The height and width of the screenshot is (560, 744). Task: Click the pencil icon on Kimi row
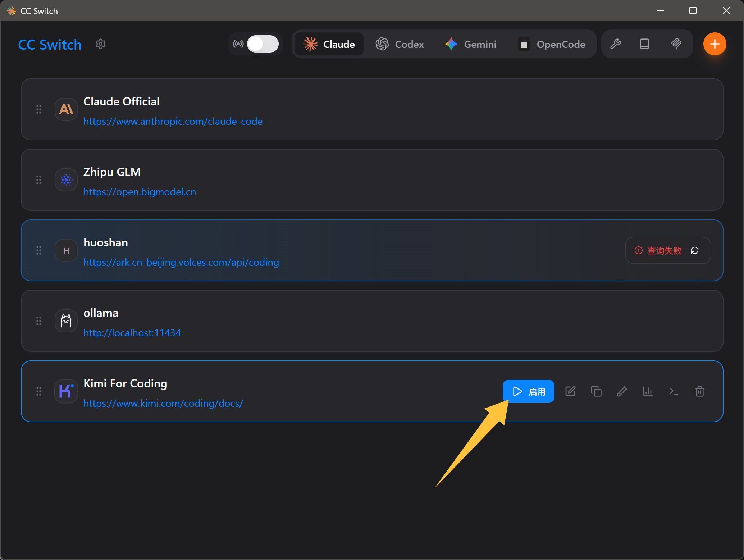coord(622,391)
